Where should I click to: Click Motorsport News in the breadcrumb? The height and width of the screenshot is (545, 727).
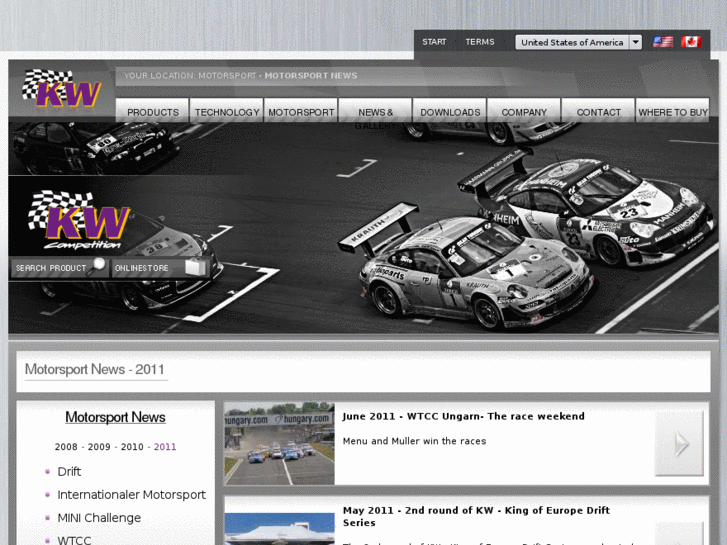coord(311,75)
